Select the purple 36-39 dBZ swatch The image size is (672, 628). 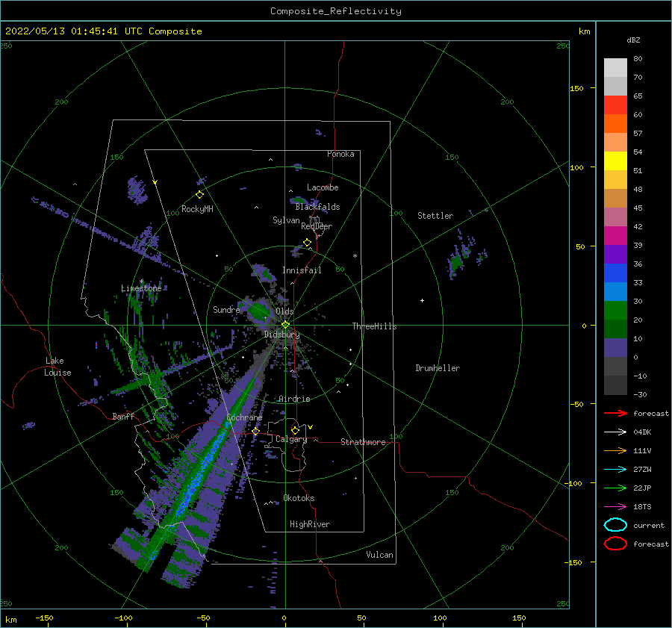pyautogui.click(x=615, y=254)
